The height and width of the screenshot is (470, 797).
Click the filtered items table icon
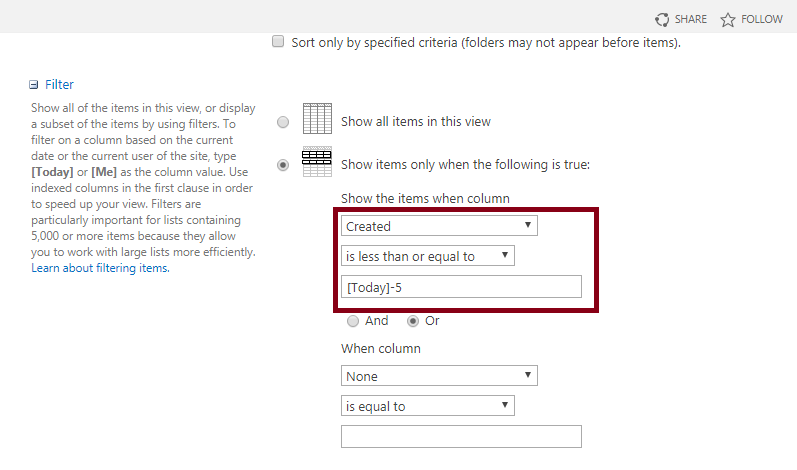[317, 162]
